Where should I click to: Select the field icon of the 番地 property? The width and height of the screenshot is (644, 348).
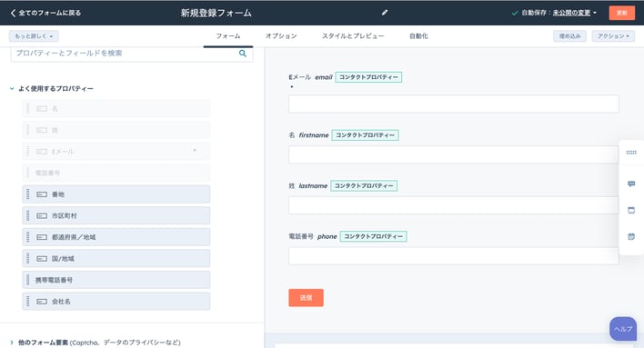[42, 194]
